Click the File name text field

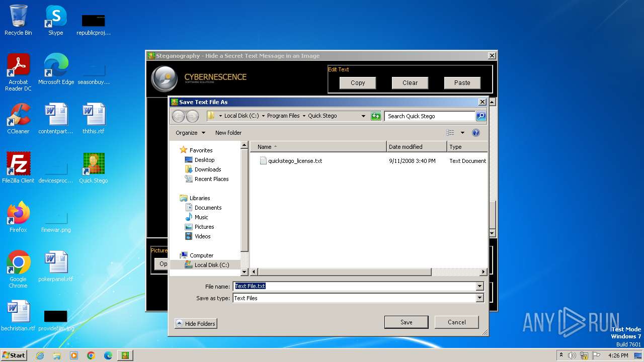355,286
